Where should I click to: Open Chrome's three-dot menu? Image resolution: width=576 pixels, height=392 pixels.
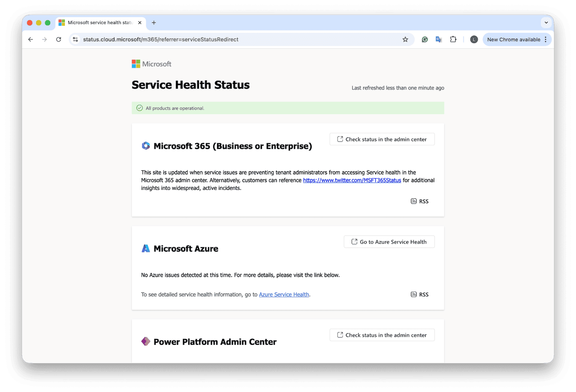[546, 39]
